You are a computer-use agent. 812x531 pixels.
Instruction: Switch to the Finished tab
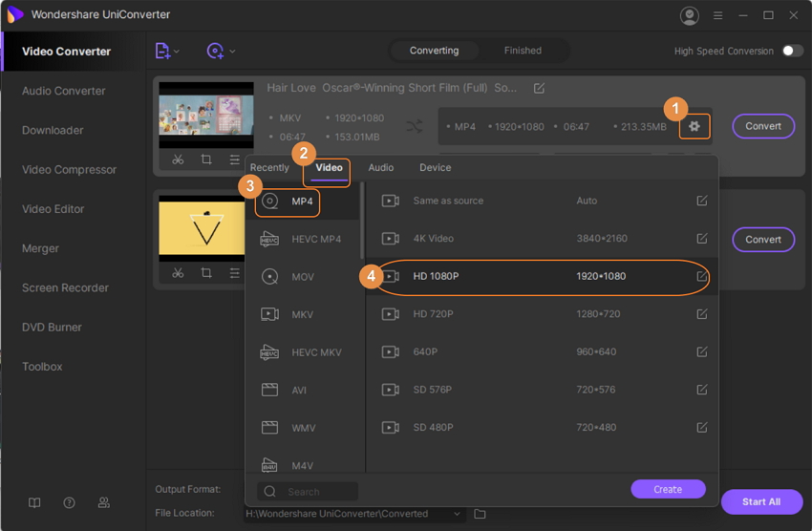click(x=523, y=51)
